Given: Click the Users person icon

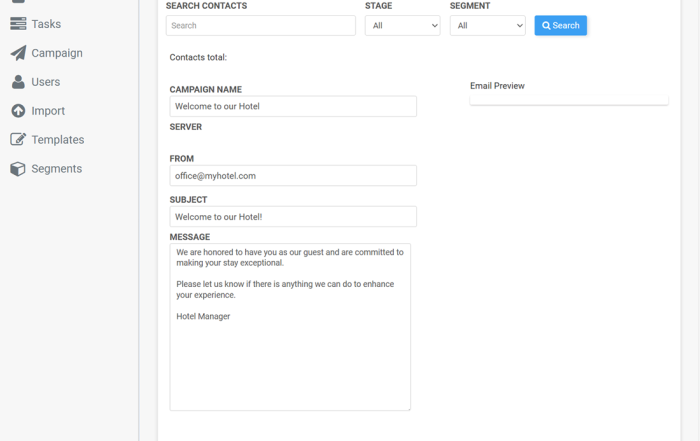Looking at the screenshot, I should [x=18, y=82].
